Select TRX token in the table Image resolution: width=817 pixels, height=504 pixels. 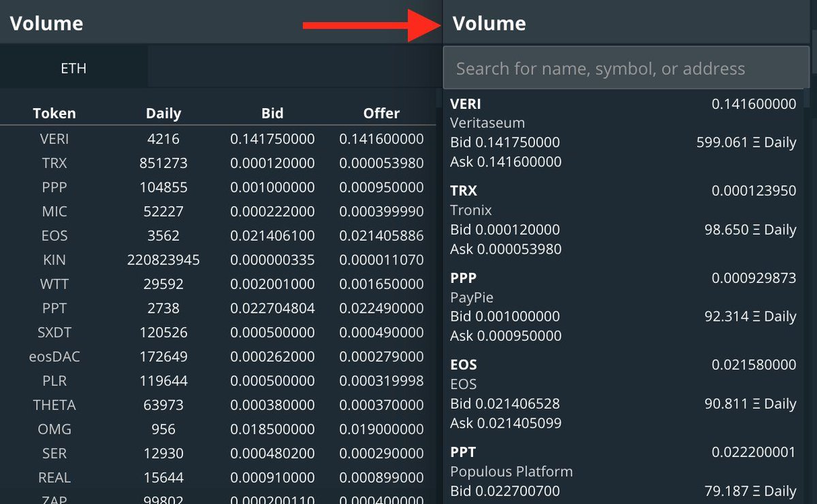(54, 163)
